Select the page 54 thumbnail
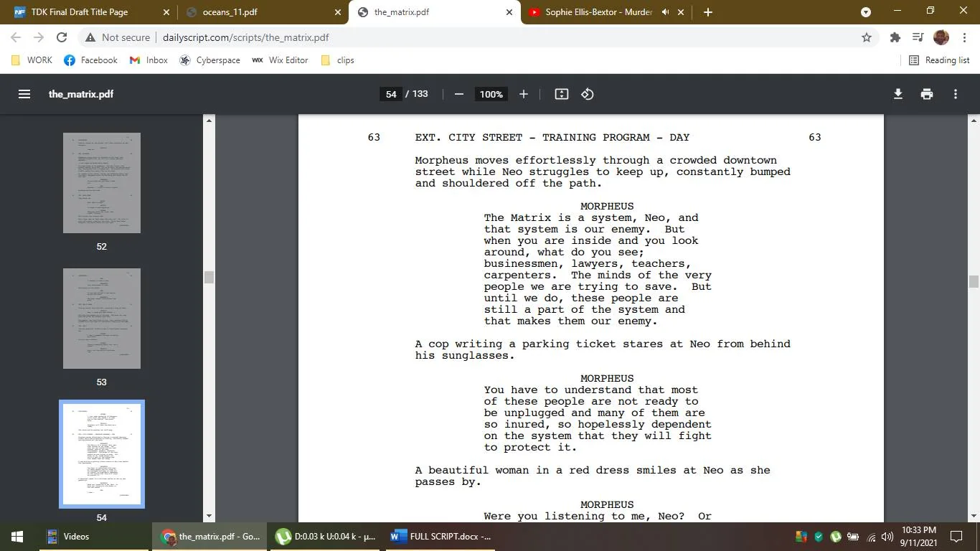Screen dimensions: 980x551 pos(102,454)
